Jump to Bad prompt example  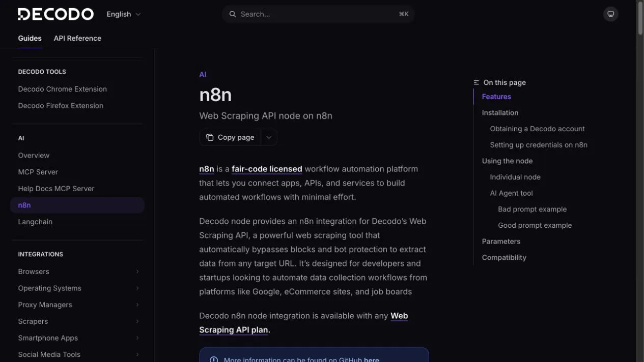point(532,209)
